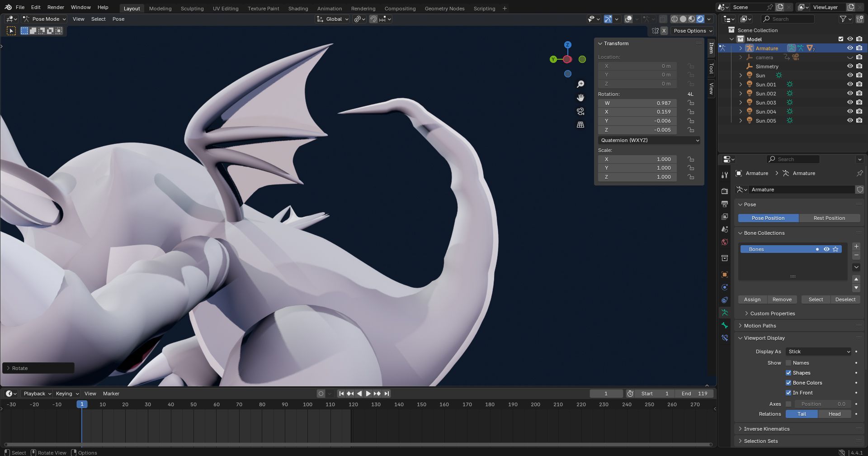Open the Bone Constraints properties tab icon
The height and width of the screenshot is (456, 868).
725,338
